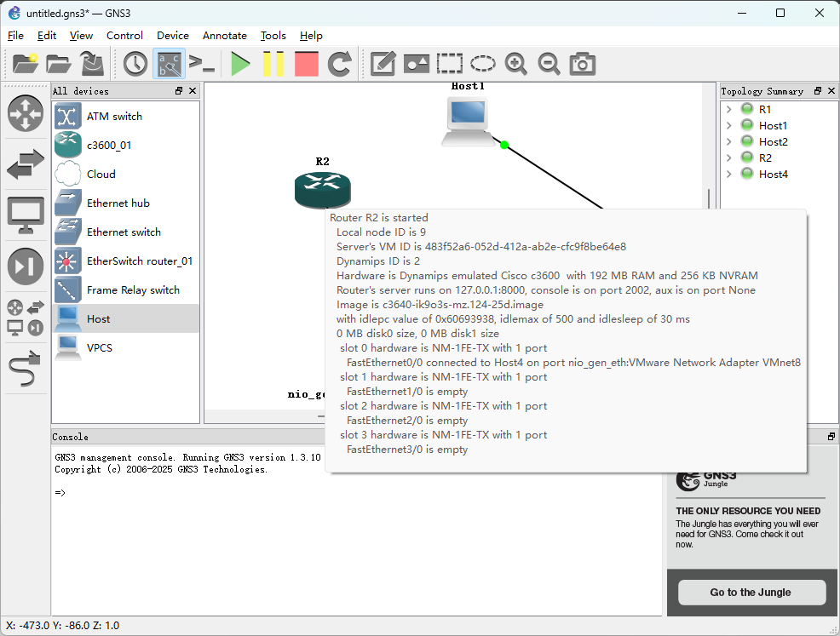Click Host1 computer on the canvas
The width and height of the screenshot is (840, 636).
(468, 122)
